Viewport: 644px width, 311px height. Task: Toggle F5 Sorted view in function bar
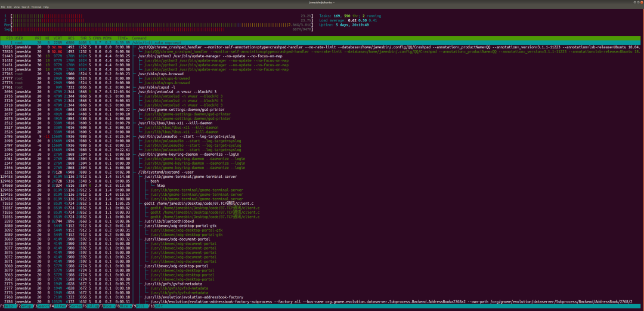tap(74, 306)
